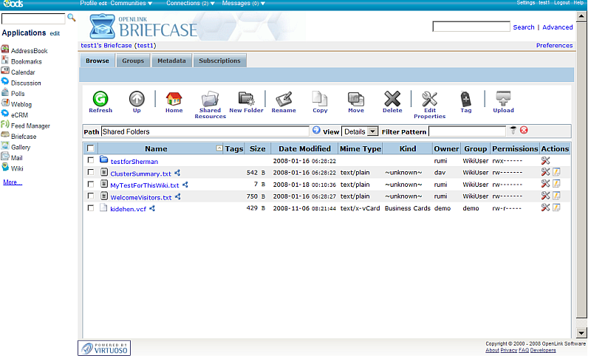Open the testforSherman folder
The image size is (591, 364).
point(134,161)
